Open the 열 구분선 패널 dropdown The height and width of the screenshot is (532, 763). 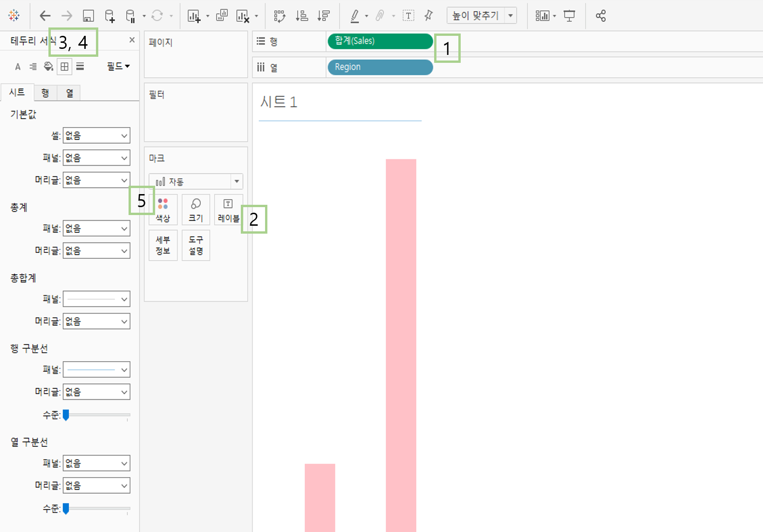click(96, 463)
